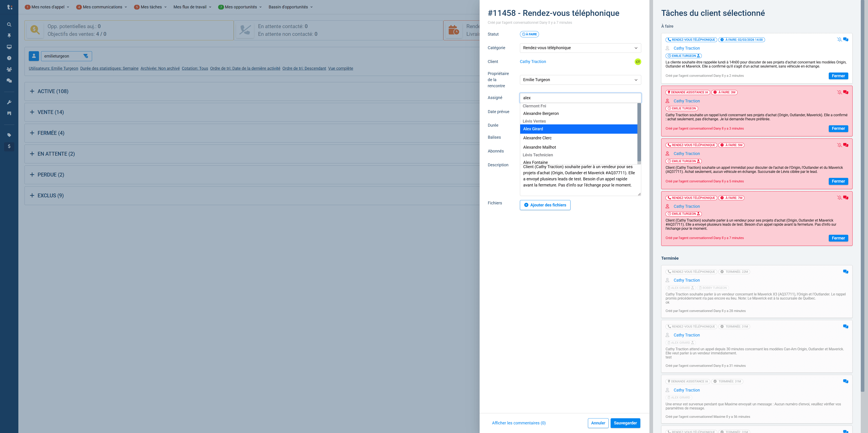Click the Description text area
868x433 pixels.
(x=580, y=180)
